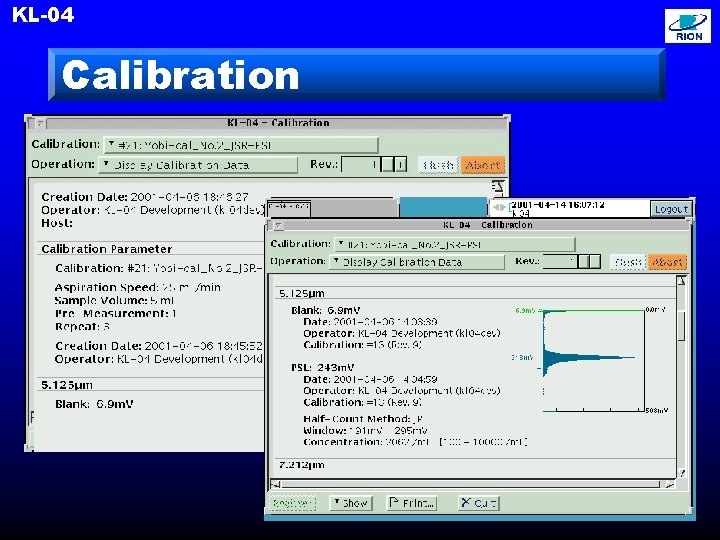Click the Rev. input field in back window
Viewport: 720px width, 540px height.
(361, 164)
